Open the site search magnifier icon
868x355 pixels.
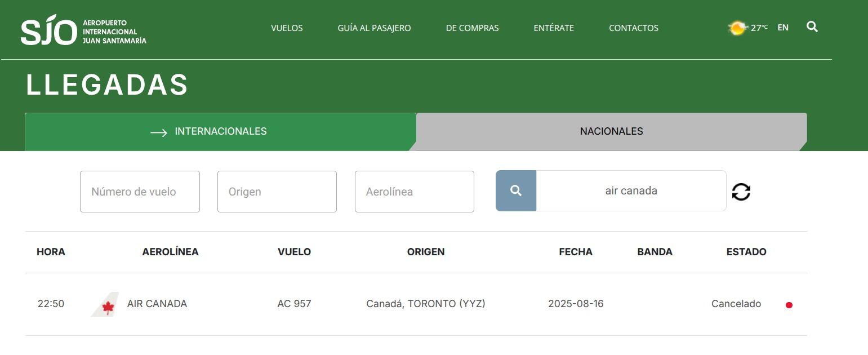[812, 26]
